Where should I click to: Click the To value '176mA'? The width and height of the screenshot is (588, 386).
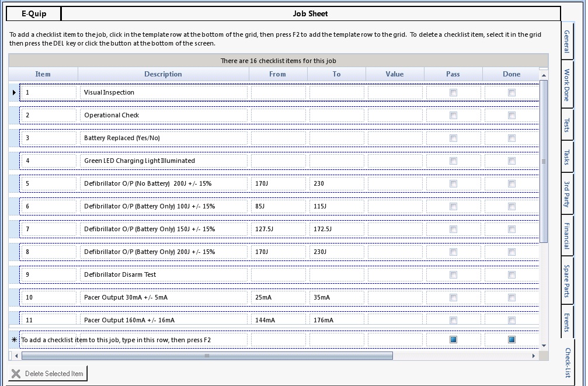coord(337,319)
